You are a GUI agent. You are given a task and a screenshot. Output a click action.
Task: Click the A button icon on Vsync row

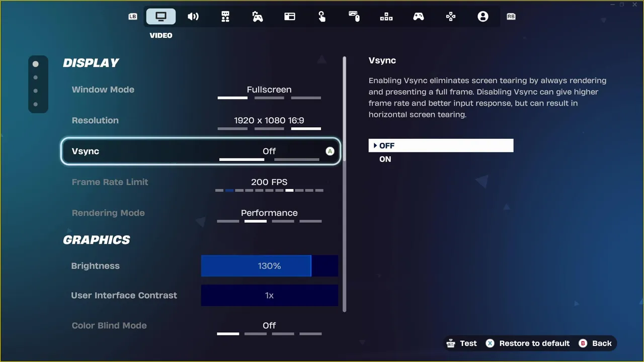[330, 151]
